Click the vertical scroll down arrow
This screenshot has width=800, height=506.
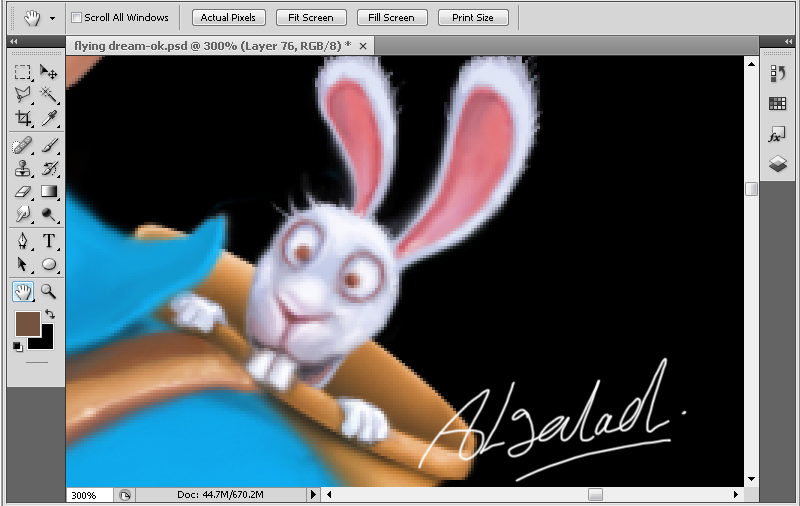[751, 479]
